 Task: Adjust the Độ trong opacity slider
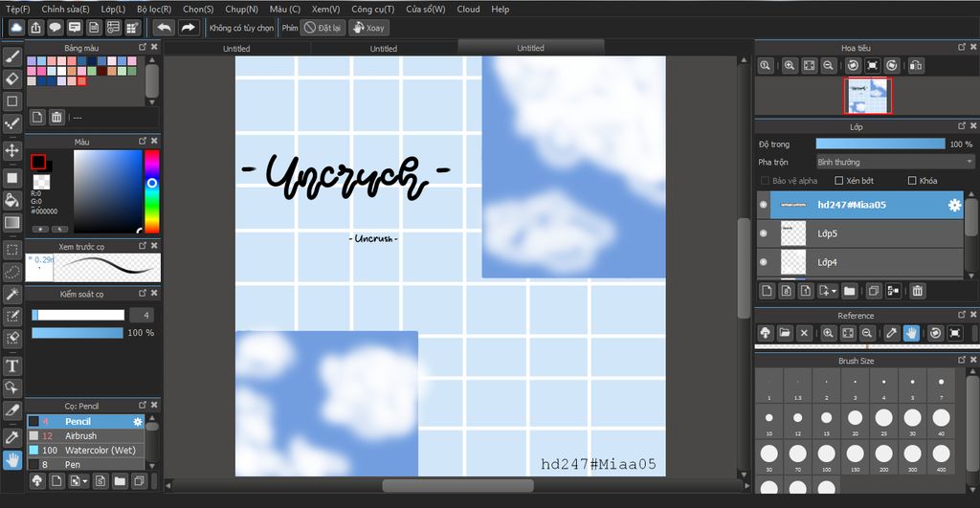coord(880,144)
